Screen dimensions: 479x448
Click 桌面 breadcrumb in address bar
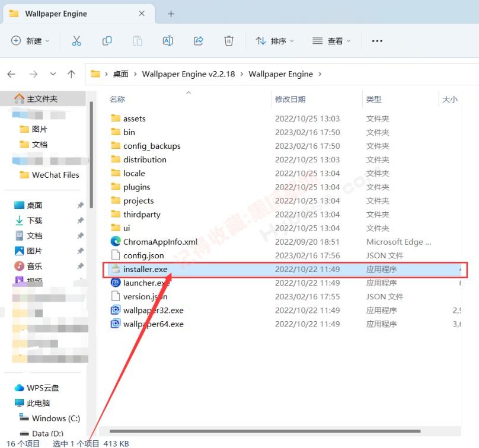tap(121, 74)
